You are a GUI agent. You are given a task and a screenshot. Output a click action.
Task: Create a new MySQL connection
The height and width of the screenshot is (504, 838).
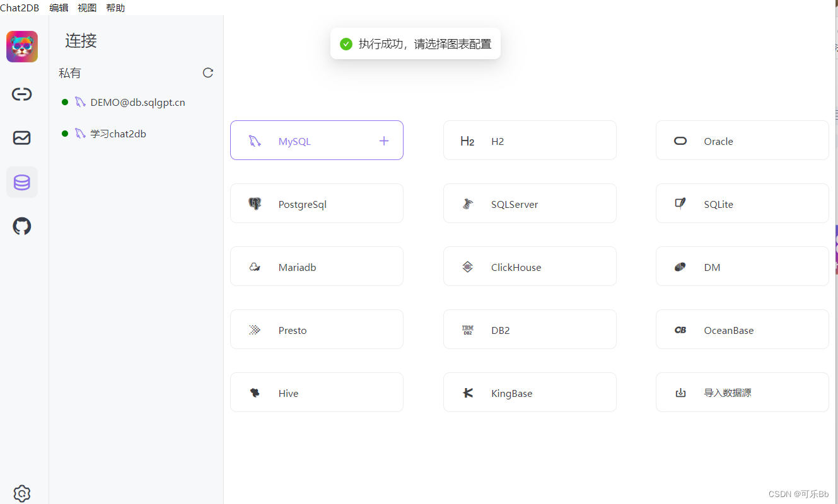317,140
